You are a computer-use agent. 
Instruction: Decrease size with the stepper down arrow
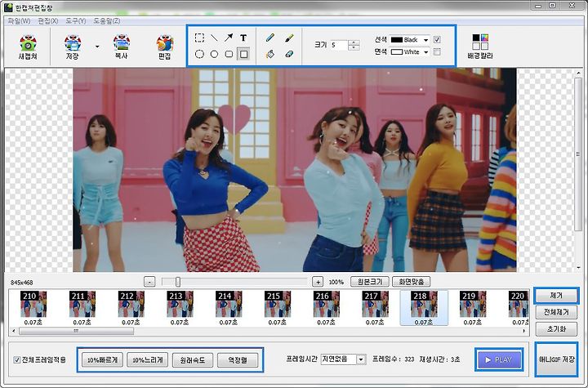(x=354, y=47)
